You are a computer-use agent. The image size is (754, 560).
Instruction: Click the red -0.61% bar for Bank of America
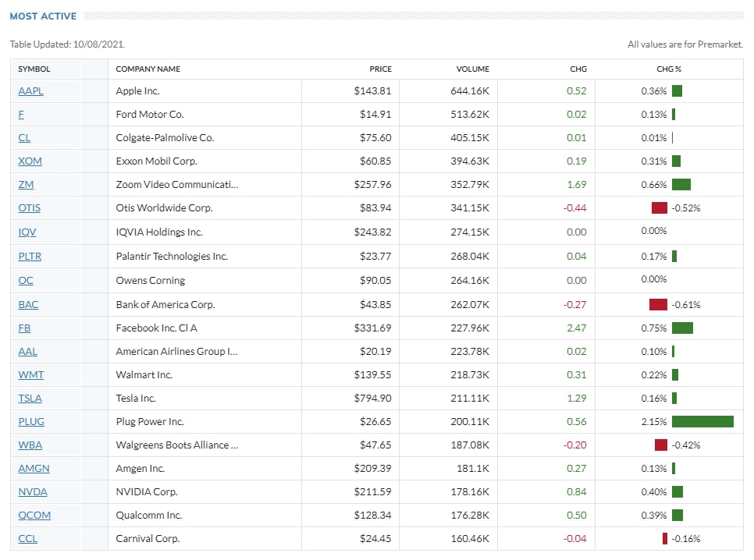(x=658, y=305)
